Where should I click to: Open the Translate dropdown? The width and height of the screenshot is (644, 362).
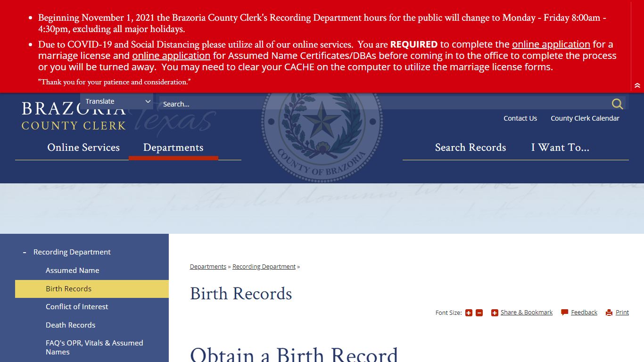point(116,101)
